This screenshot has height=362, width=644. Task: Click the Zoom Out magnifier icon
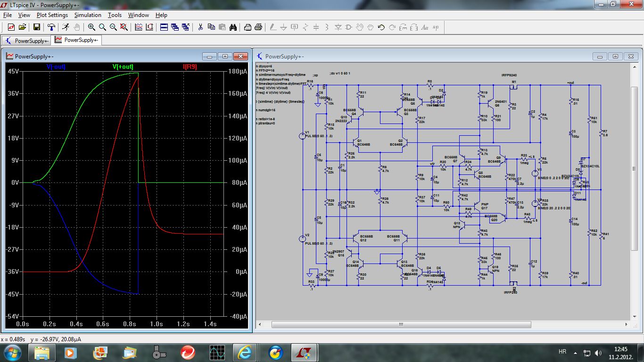[x=113, y=27]
